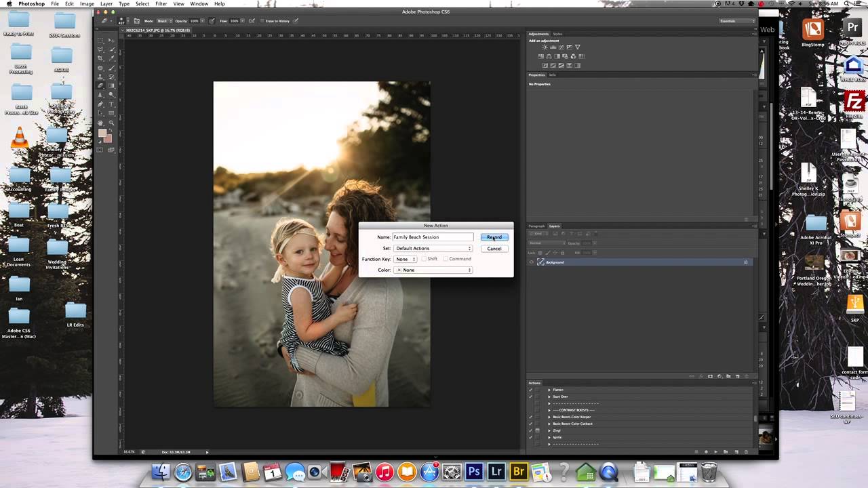
Task: Toggle checkmark for Basic Boost-Color Keeper
Action: click(x=530, y=417)
